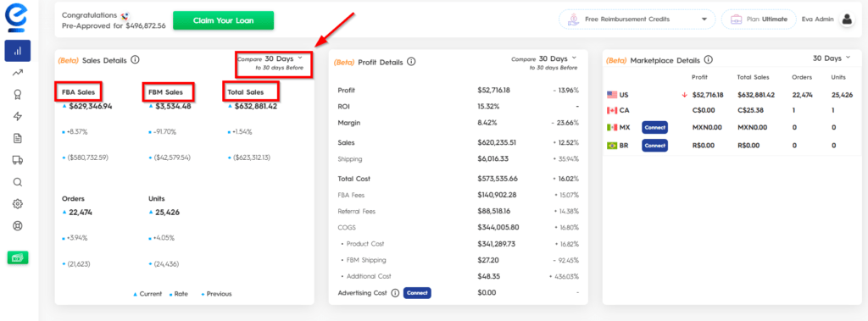This screenshot has height=321, width=868.
Task: Open the bar chart dashboard icon
Action: click(x=17, y=50)
